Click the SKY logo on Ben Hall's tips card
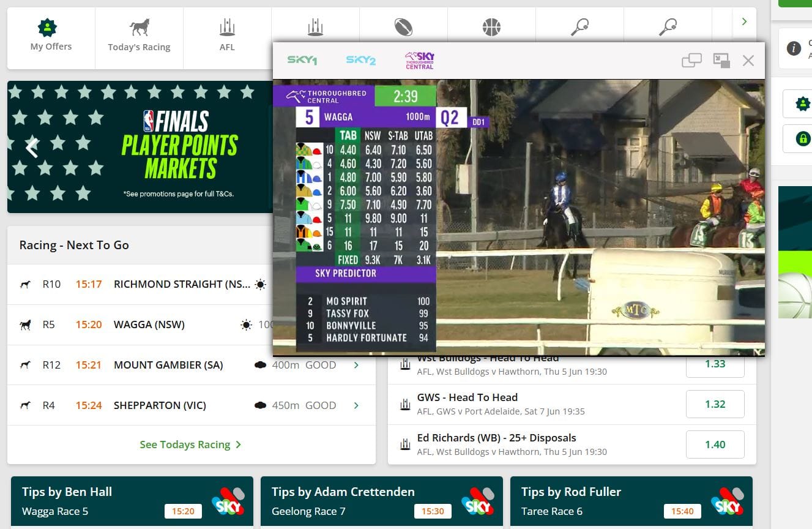812x529 pixels. [226, 500]
